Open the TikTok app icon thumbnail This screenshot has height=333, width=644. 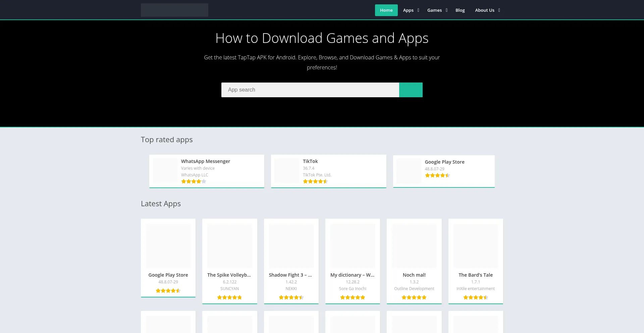287,170
